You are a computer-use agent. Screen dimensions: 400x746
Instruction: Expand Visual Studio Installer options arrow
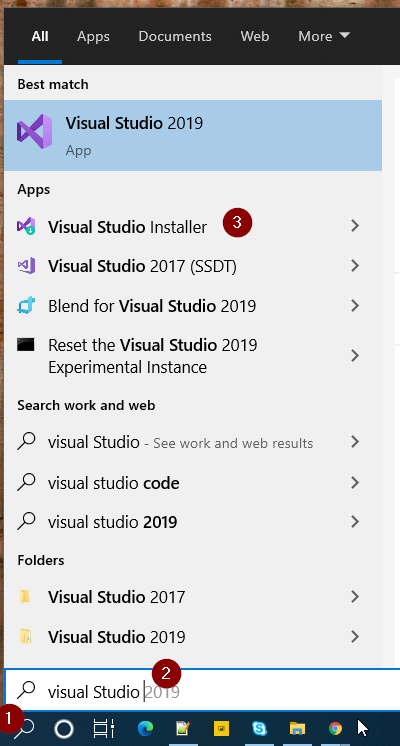pyautogui.click(x=355, y=226)
